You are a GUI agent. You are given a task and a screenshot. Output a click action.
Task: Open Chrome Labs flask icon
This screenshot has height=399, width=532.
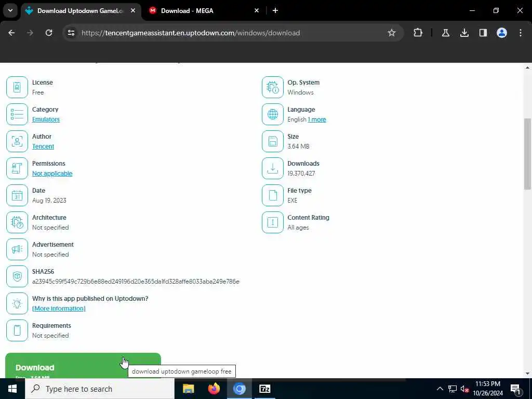(445, 33)
